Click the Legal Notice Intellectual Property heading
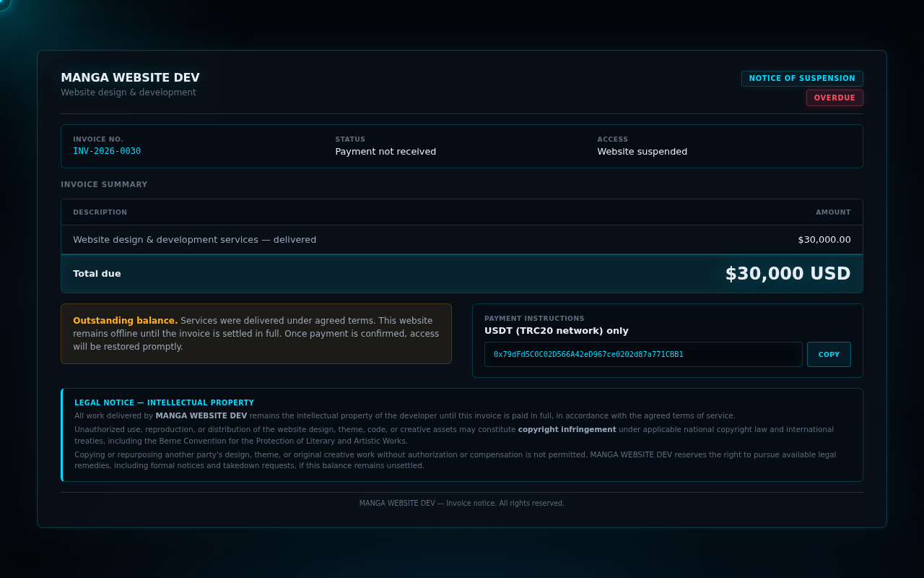The height and width of the screenshot is (578, 924). click(164, 403)
